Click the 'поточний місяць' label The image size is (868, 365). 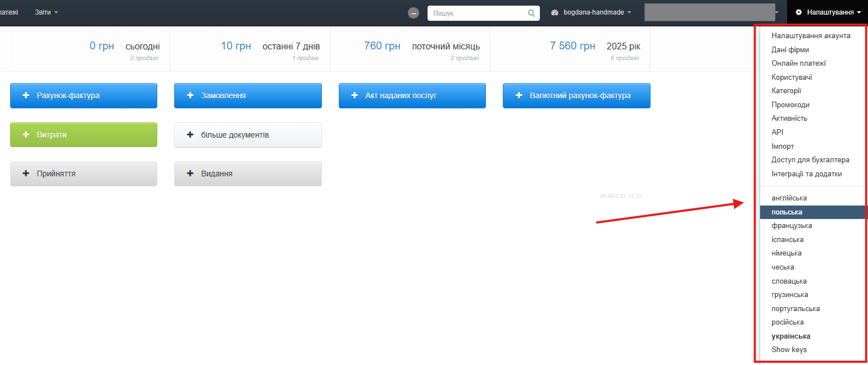click(x=446, y=47)
